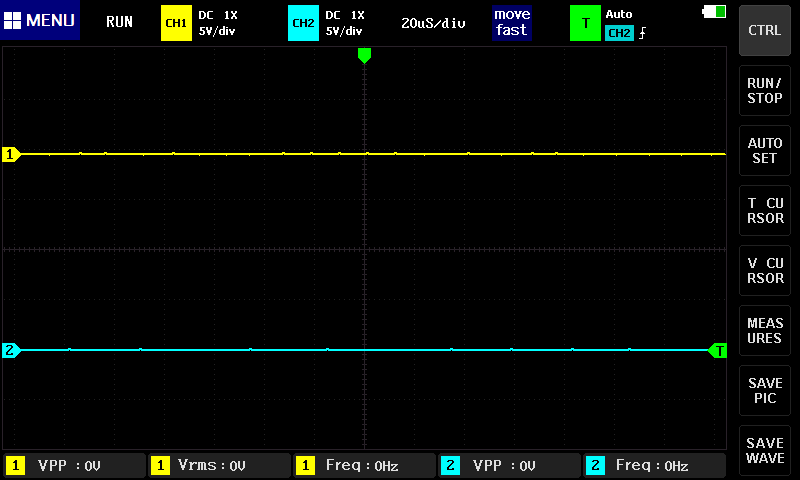The width and height of the screenshot is (800, 480).
Task: Click the green T trigger level marker
Action: (x=718, y=350)
